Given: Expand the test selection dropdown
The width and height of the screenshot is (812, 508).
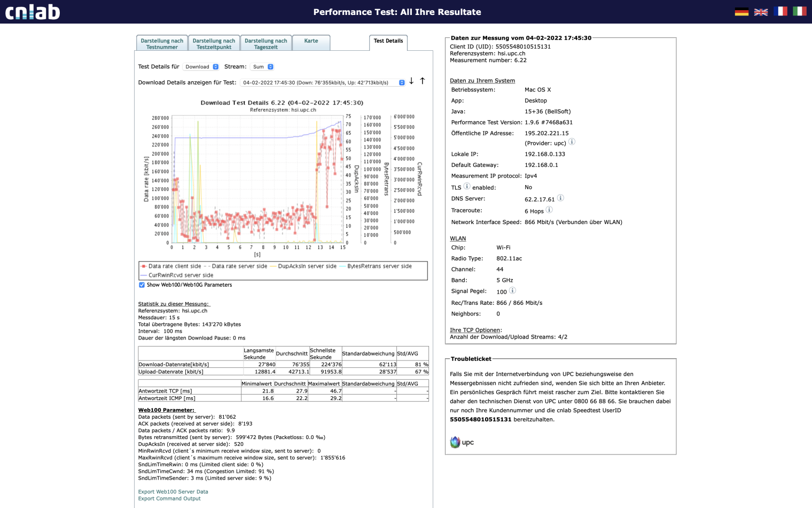Looking at the screenshot, I should pyautogui.click(x=322, y=83).
